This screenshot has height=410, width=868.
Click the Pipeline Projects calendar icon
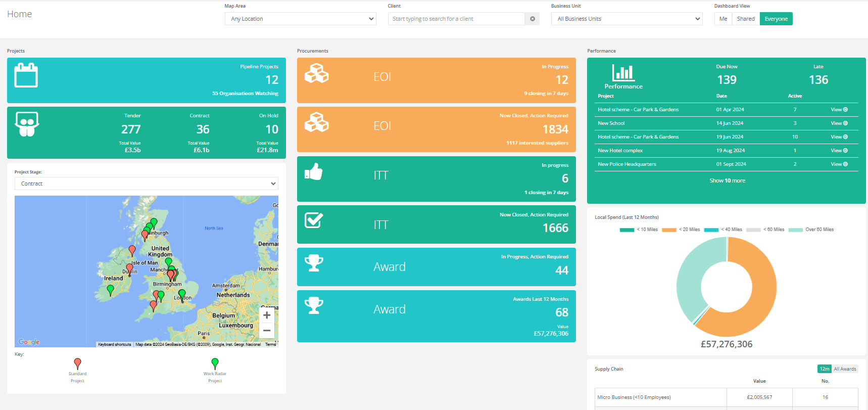(x=26, y=75)
